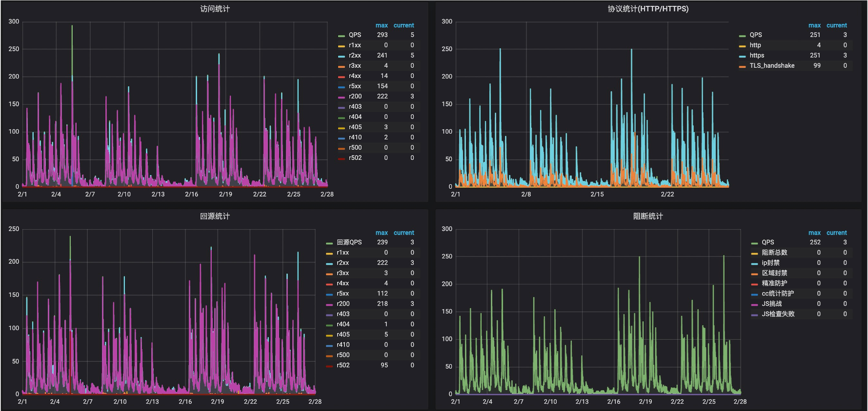This screenshot has width=868, height=411.
Task: Open the 阻断统计 panel title menu
Action: [x=648, y=216]
